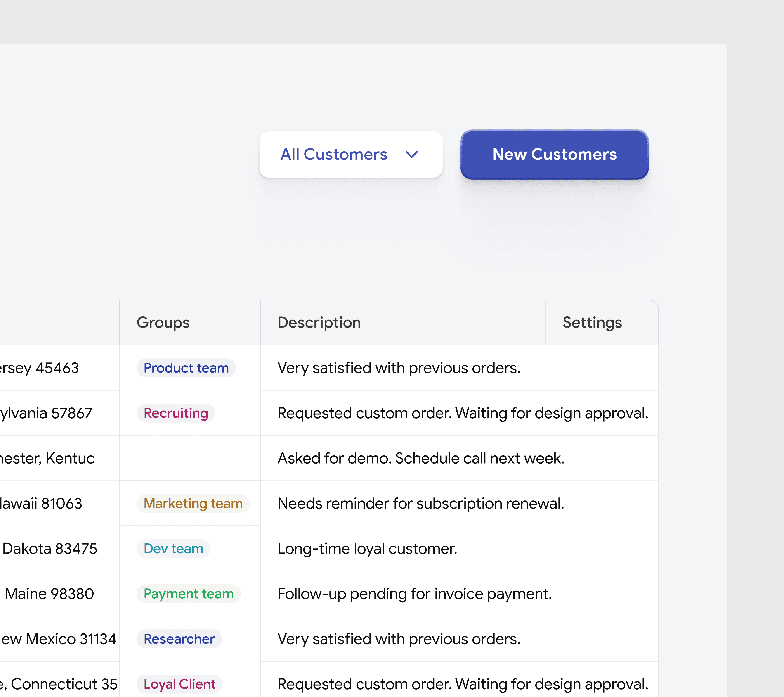784x697 pixels.
Task: Click the Description column header
Action: pyautogui.click(x=319, y=323)
